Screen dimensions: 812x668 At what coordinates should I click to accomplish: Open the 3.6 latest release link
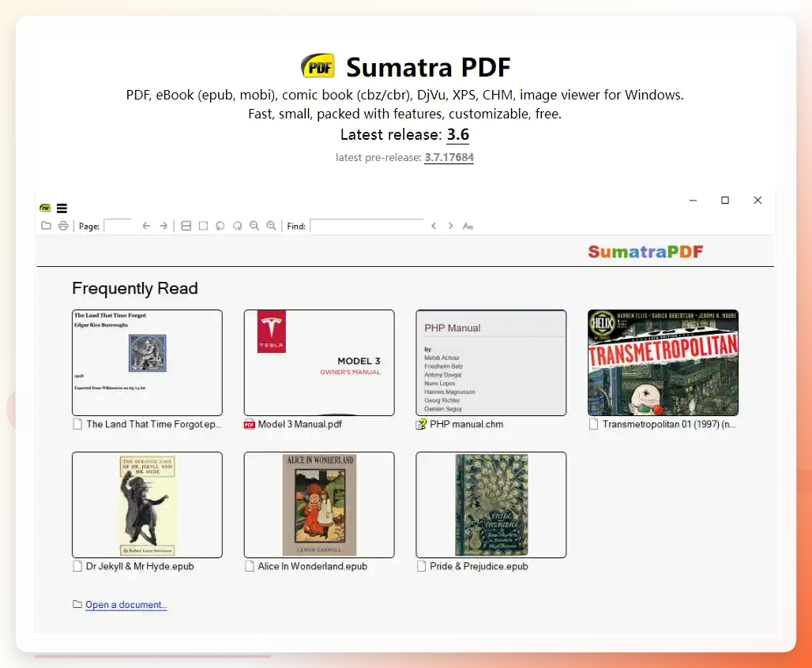click(x=458, y=135)
